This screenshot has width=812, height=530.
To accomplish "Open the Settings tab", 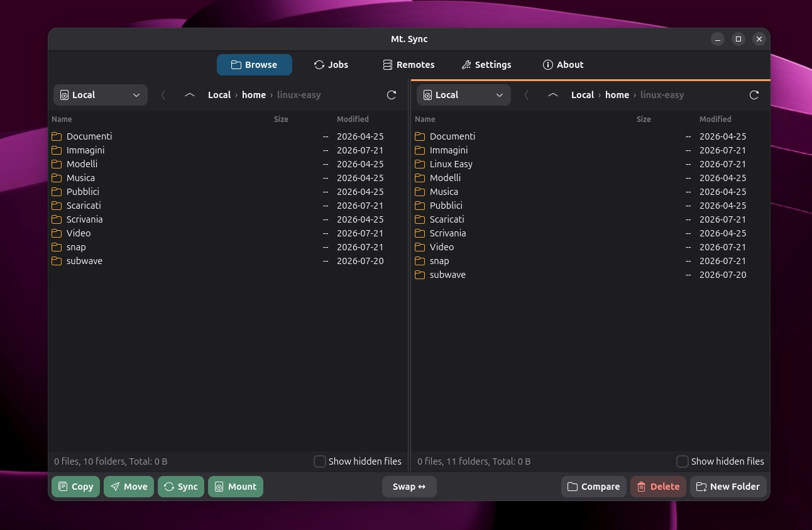I will (x=486, y=65).
